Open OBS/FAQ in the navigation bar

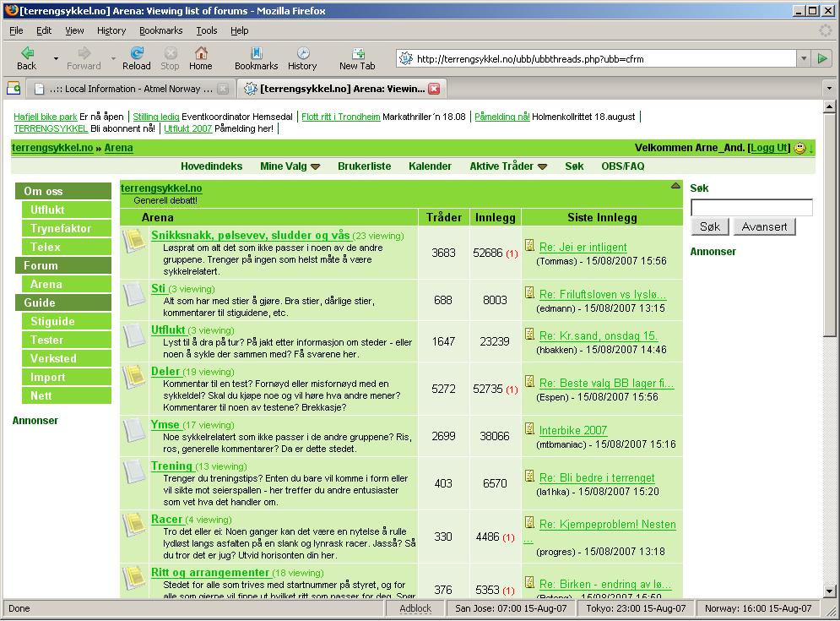pos(622,166)
